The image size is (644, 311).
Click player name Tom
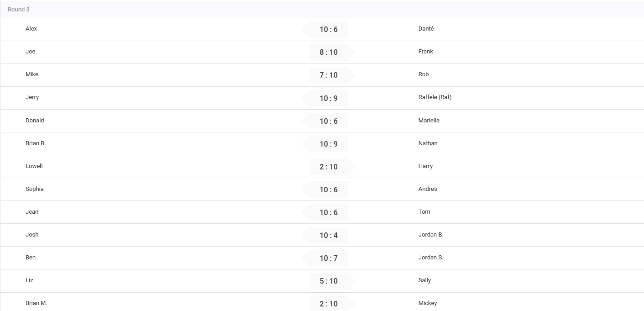(x=424, y=212)
